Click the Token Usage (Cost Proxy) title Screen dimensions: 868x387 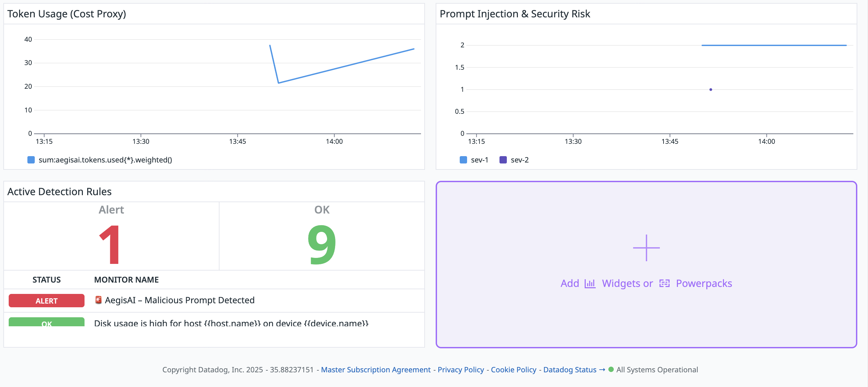point(67,14)
